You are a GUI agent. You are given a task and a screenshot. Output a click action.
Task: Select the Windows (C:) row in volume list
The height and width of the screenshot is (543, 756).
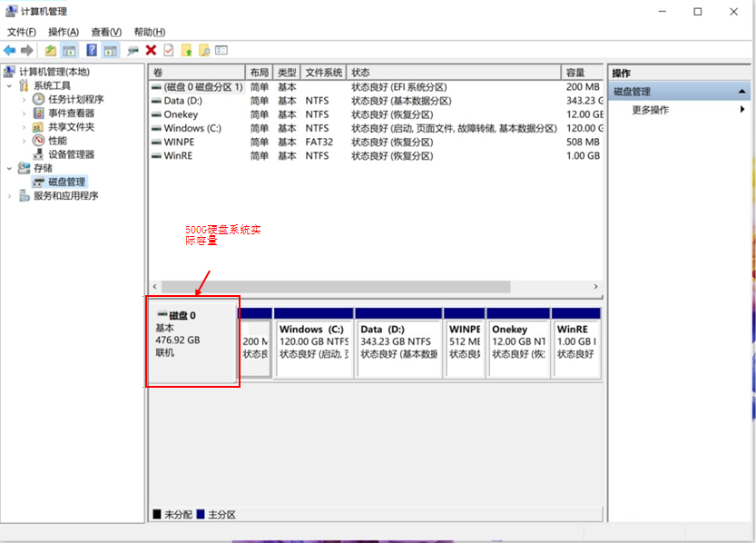192,128
